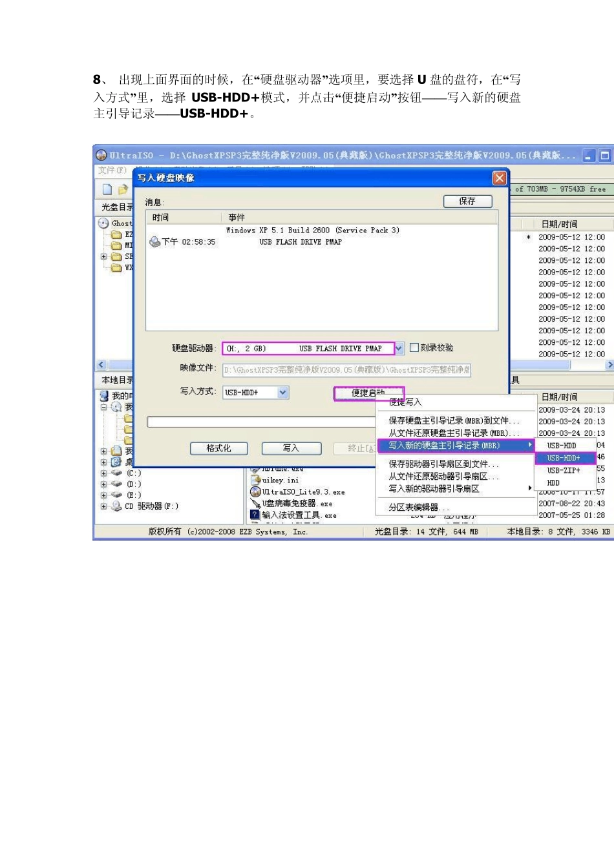Screen dimensions: 614x868
Task: Click 2007-08-22 20:43 date entry
Action: click(x=571, y=504)
